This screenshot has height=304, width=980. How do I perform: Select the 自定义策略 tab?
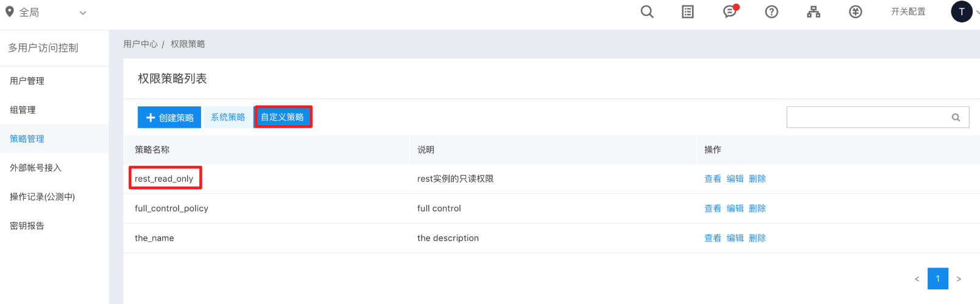[283, 117]
